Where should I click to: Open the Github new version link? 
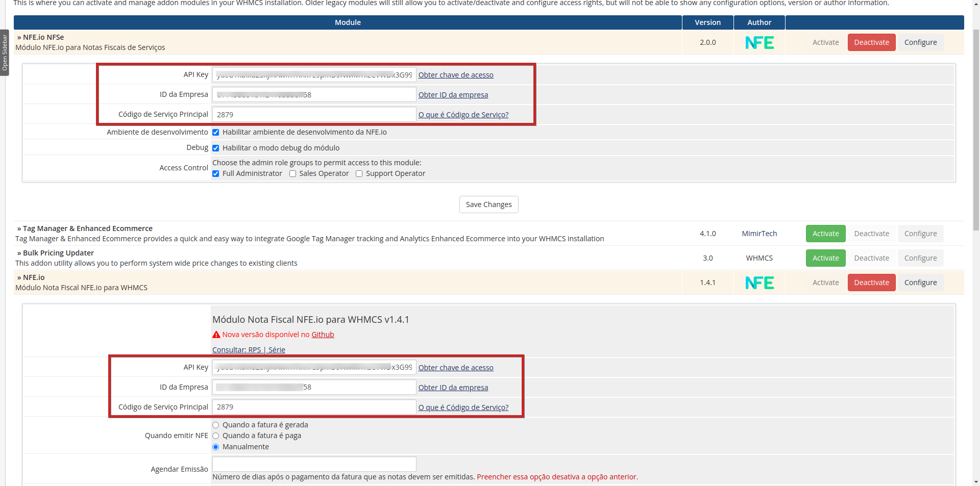pyautogui.click(x=323, y=335)
